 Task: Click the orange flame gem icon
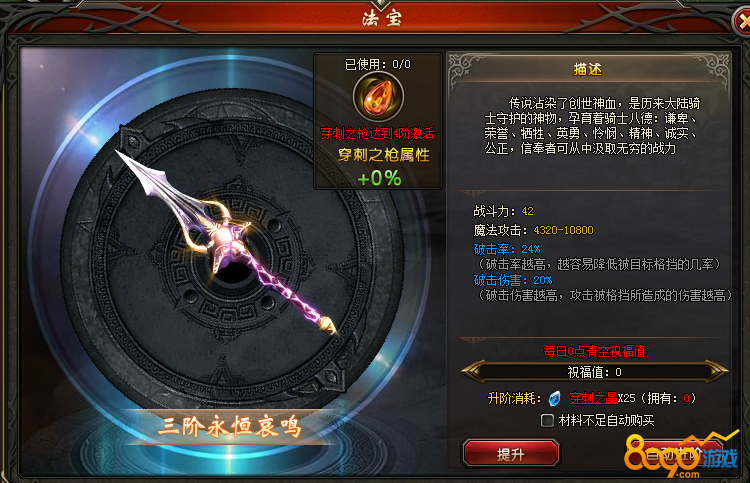pos(378,98)
